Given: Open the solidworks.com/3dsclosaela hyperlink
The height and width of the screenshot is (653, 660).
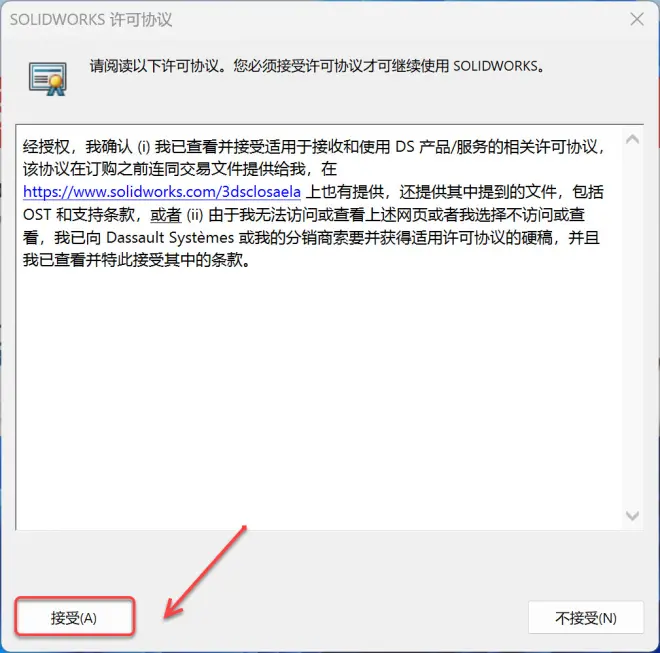Looking at the screenshot, I should (162, 192).
